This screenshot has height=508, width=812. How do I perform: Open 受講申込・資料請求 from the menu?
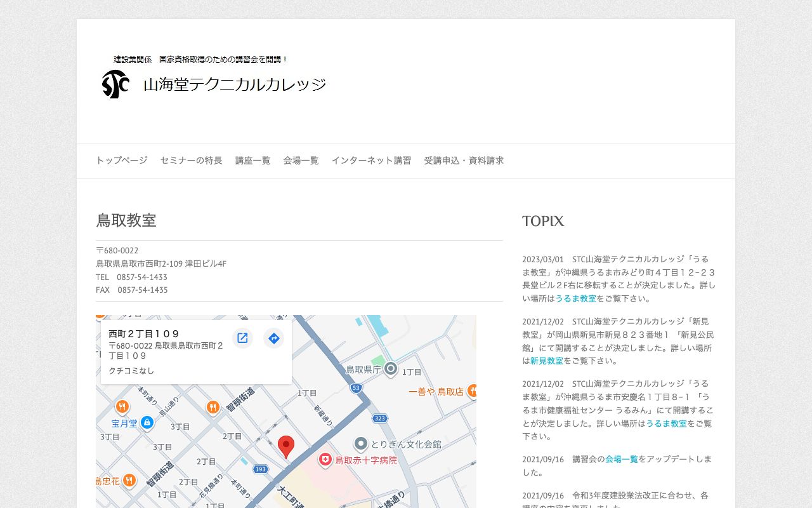(x=463, y=161)
